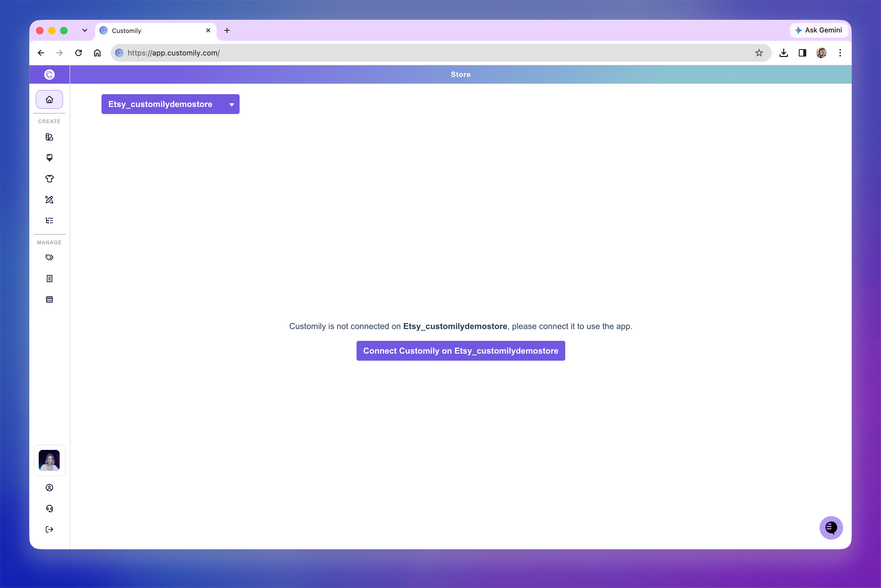Click Connect Customily on Etsy_customilydemostore button
881x588 pixels.
point(461,350)
